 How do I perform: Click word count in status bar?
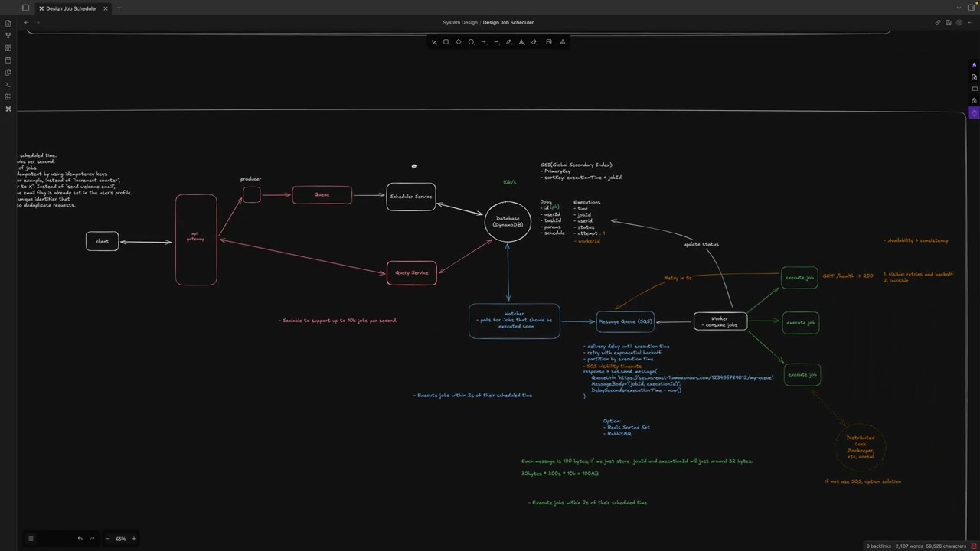(x=909, y=546)
